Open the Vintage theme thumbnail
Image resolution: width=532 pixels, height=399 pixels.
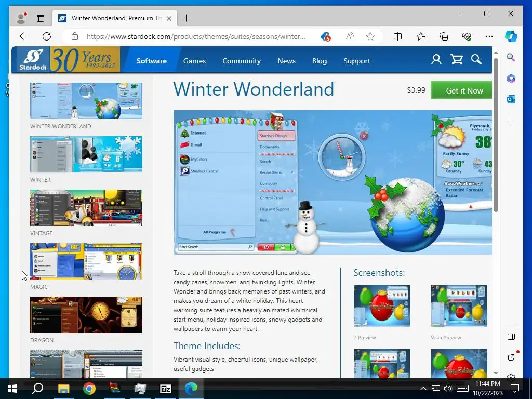(x=86, y=208)
